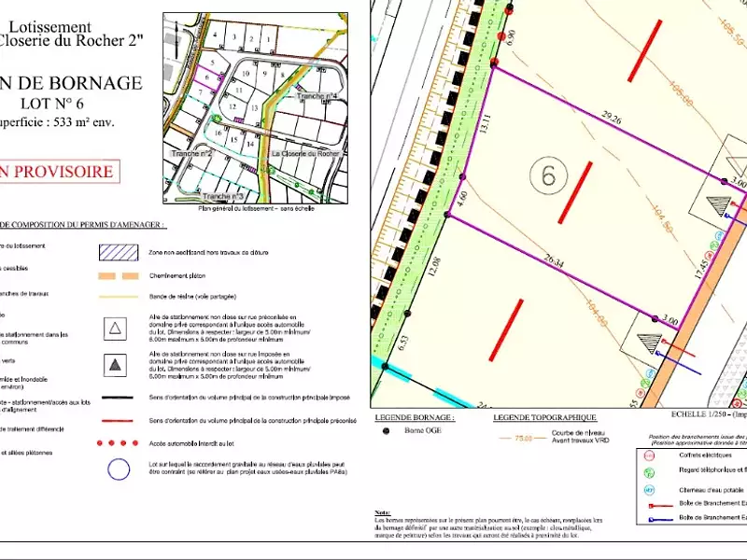
Task: Select the red dotted accès automobile symbol
Action: coord(117,441)
